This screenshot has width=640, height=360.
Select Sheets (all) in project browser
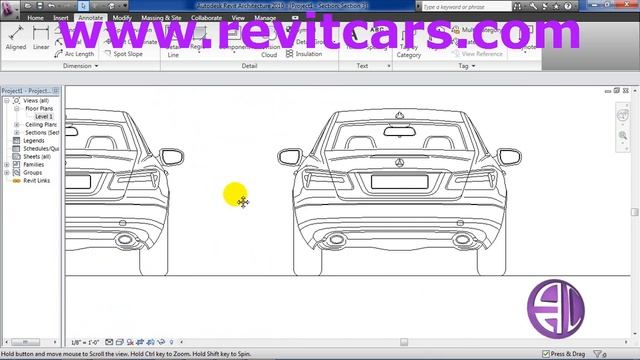pos(37,156)
